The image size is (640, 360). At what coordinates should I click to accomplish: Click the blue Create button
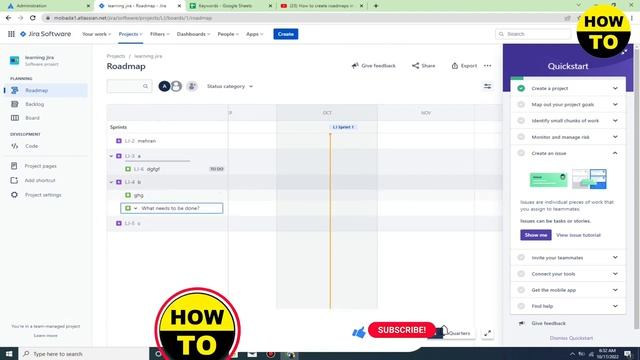[x=286, y=34]
